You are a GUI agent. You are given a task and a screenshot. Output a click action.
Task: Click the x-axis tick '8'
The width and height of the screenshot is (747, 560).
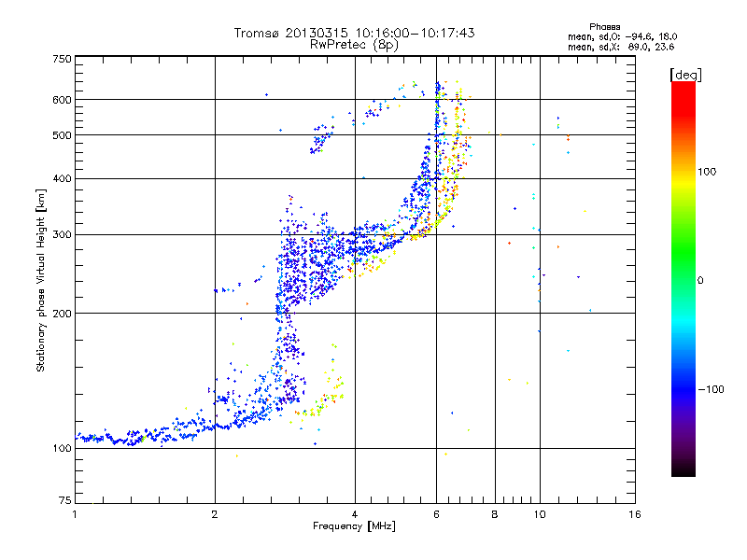tap(495, 514)
